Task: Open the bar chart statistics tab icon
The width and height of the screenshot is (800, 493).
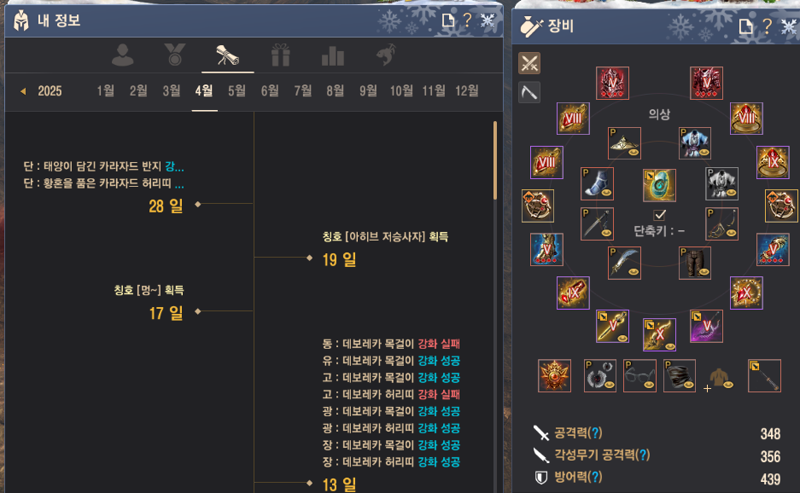Action: [x=333, y=56]
